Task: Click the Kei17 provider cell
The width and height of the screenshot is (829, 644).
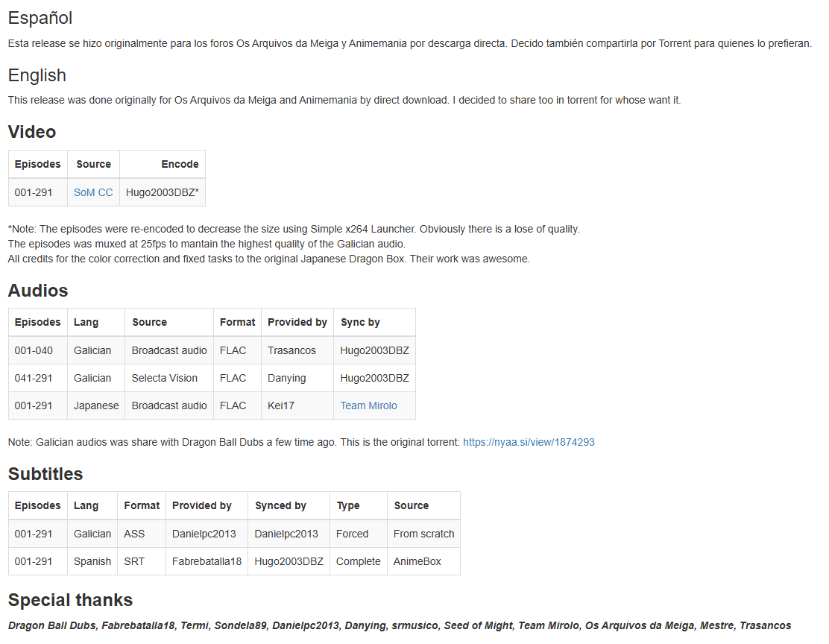Action: click(x=297, y=405)
